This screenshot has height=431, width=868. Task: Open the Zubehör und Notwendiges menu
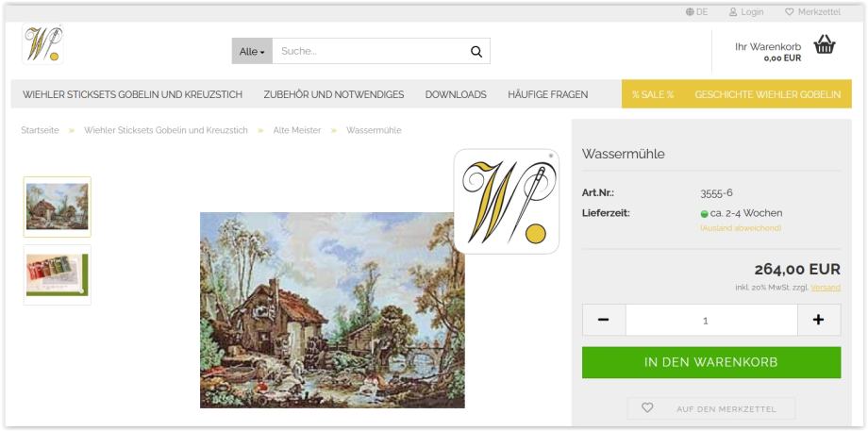click(x=334, y=94)
